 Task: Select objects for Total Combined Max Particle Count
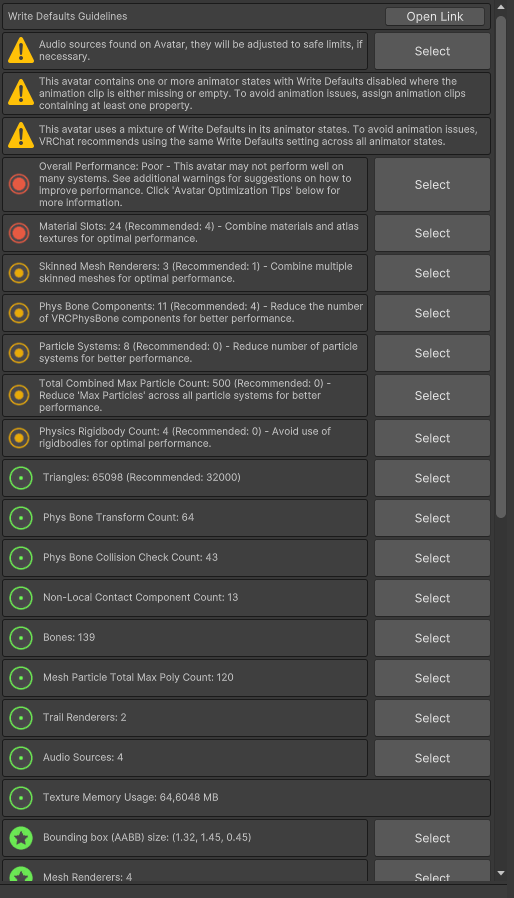point(432,396)
